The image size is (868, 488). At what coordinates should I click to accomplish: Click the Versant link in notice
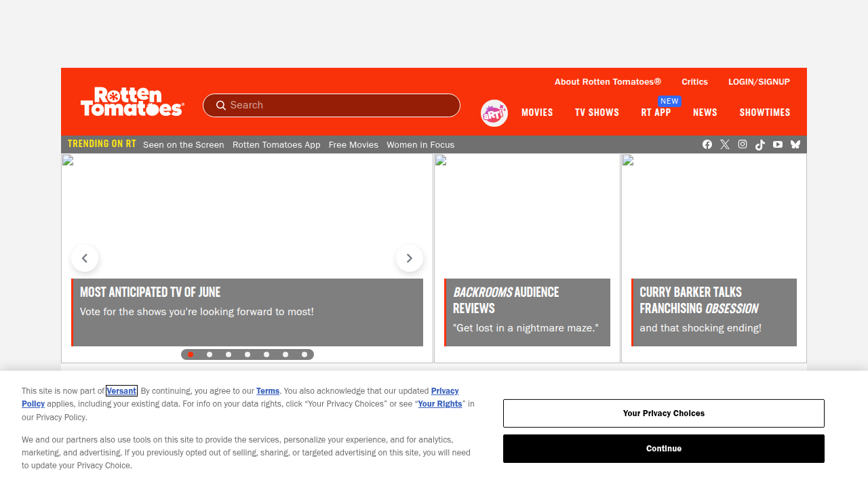[121, 390]
